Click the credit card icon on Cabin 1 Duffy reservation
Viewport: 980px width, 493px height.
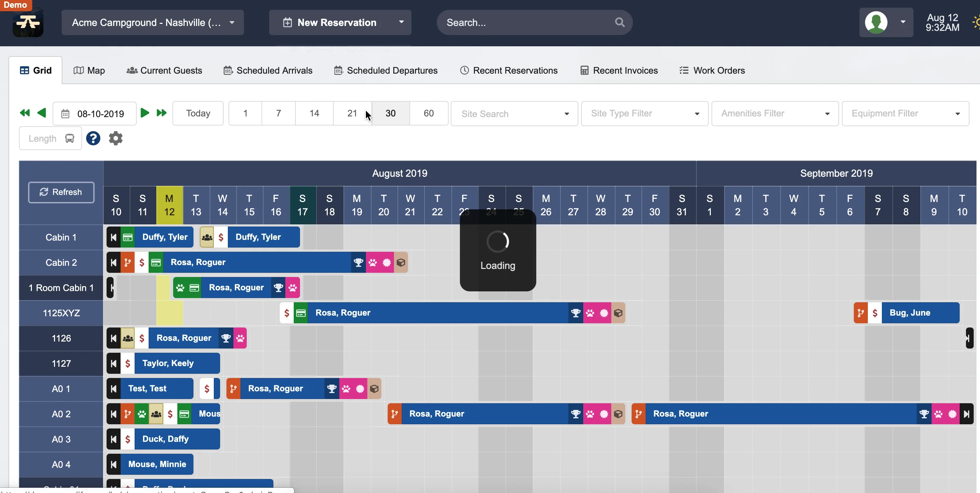pos(128,237)
